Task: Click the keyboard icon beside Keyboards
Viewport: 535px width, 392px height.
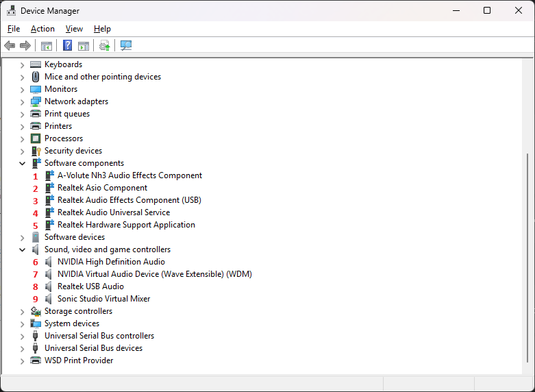Action: pyautogui.click(x=36, y=64)
